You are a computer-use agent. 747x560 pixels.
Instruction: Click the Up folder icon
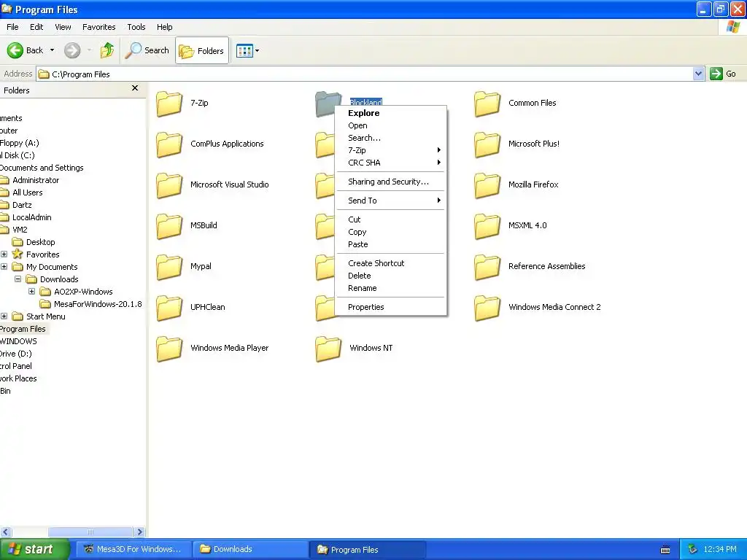point(107,50)
